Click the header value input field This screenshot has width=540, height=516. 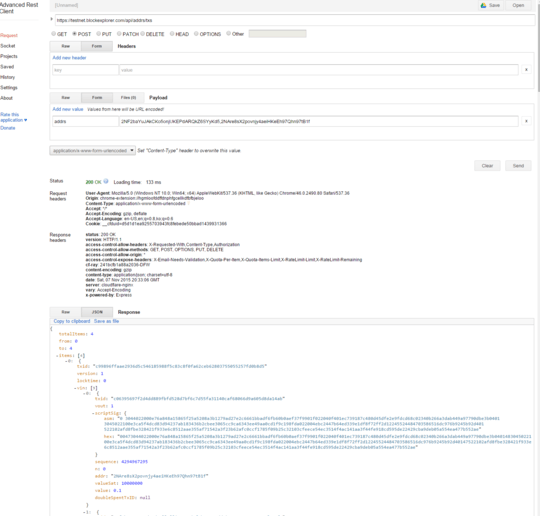click(x=319, y=70)
